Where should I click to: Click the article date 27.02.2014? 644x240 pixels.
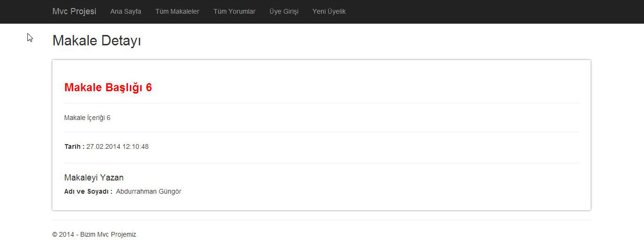point(103,146)
